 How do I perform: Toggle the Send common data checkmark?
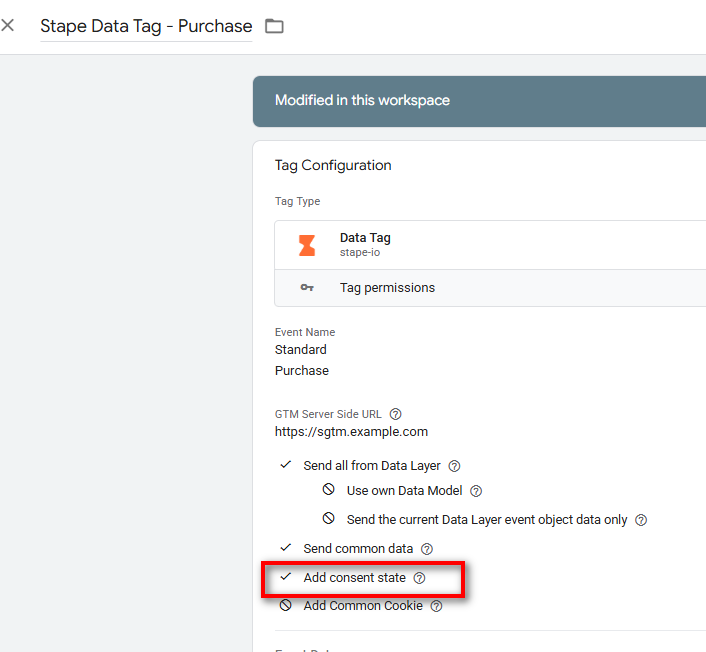coord(286,548)
